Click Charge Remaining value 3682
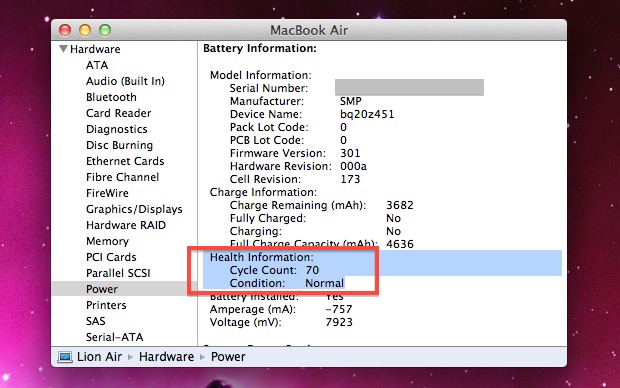Screen dimensions: 620x388 (400, 205)
